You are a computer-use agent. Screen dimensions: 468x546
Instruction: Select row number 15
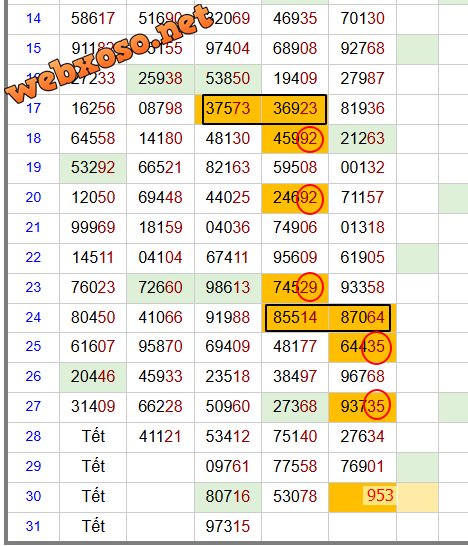pyautogui.click(x=33, y=48)
